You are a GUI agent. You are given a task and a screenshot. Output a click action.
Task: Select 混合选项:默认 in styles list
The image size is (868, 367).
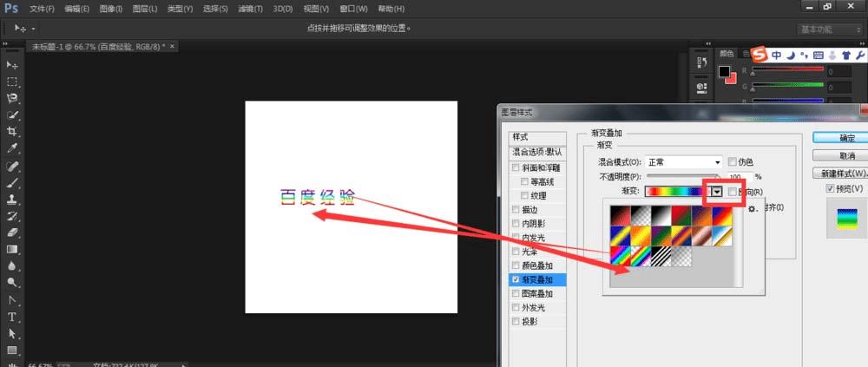click(x=537, y=152)
